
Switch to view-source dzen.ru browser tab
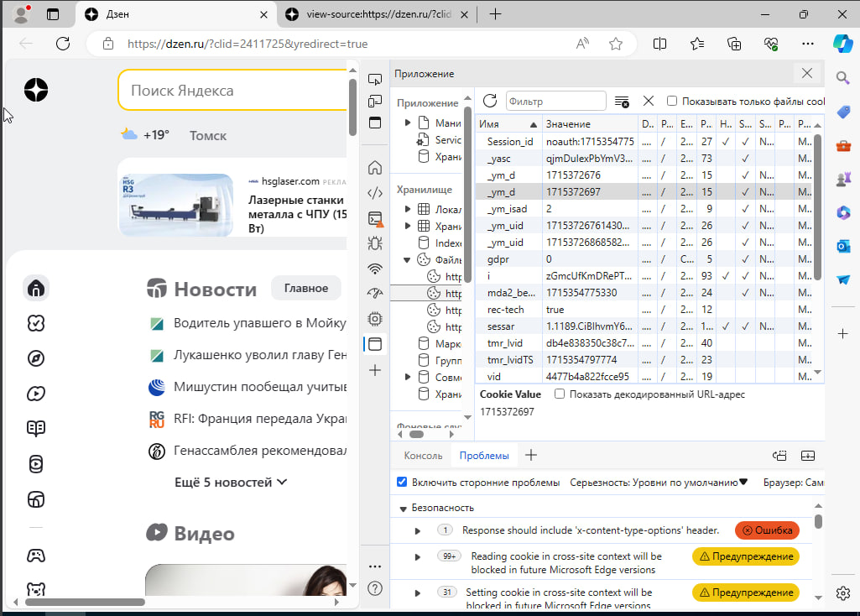pyautogui.click(x=376, y=14)
